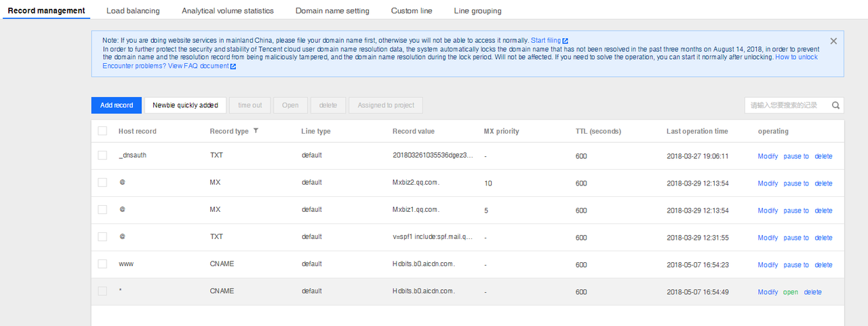Select the _dnsauth host record text

[132, 156]
